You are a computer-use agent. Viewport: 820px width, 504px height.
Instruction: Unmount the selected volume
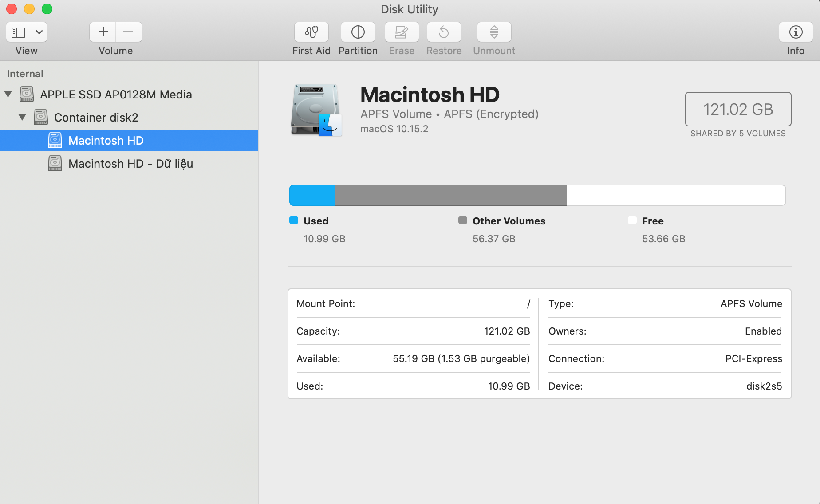(x=494, y=32)
